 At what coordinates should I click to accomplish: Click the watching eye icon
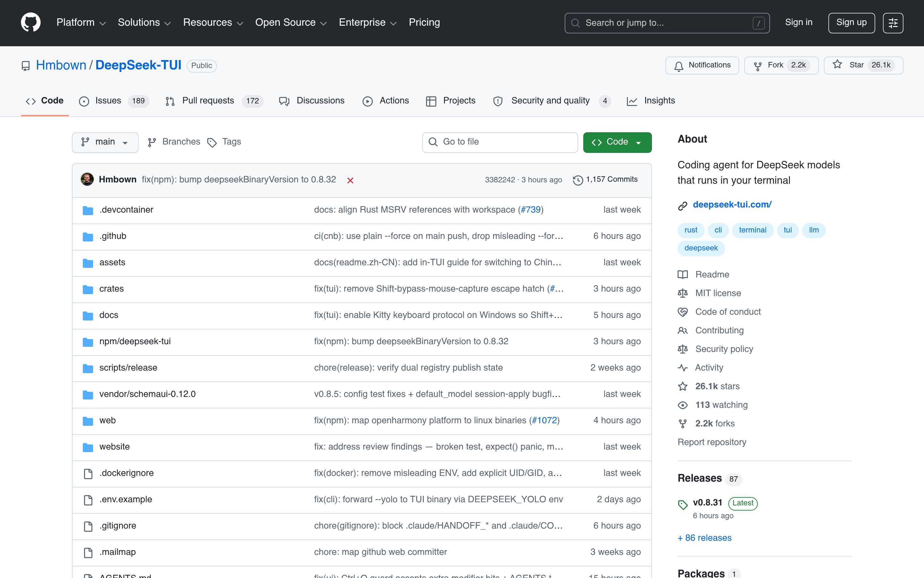tap(683, 405)
